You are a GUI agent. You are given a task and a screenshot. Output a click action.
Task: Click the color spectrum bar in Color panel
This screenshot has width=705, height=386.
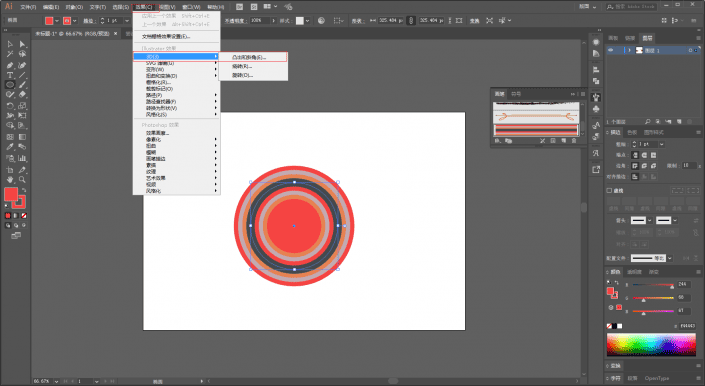(x=651, y=345)
